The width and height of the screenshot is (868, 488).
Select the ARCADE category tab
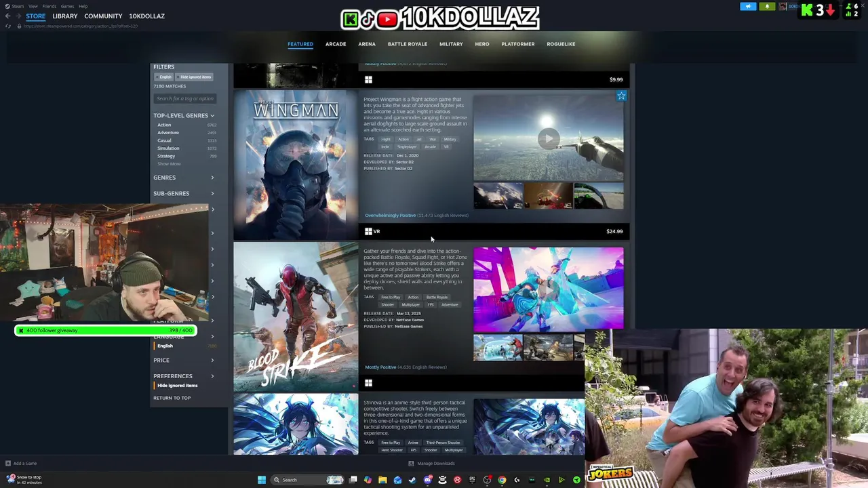click(x=336, y=44)
